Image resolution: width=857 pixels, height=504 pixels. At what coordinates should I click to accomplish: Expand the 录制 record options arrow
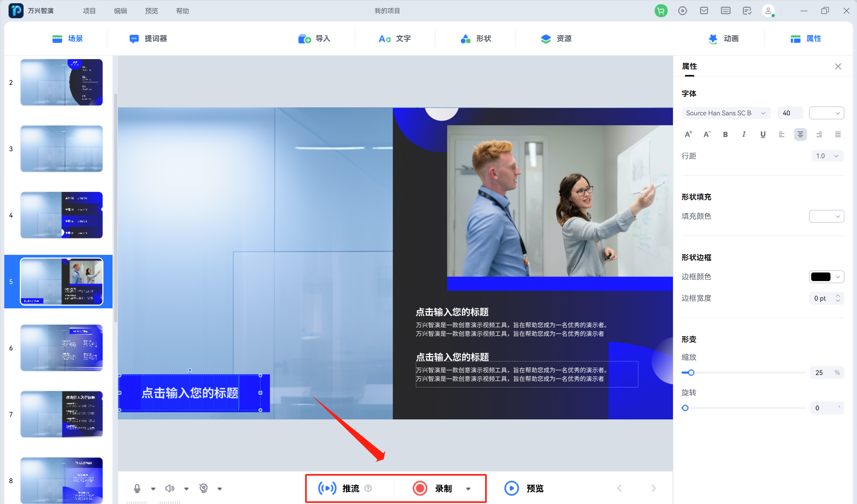point(468,489)
